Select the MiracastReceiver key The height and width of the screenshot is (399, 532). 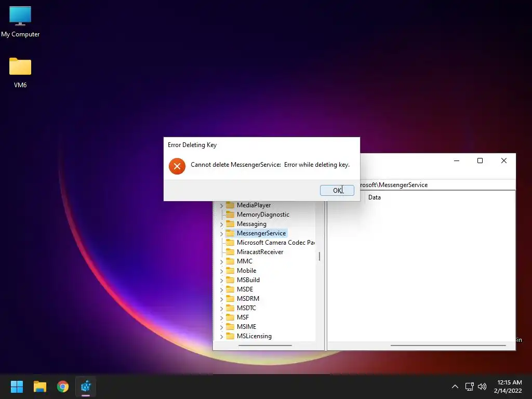[x=260, y=252]
